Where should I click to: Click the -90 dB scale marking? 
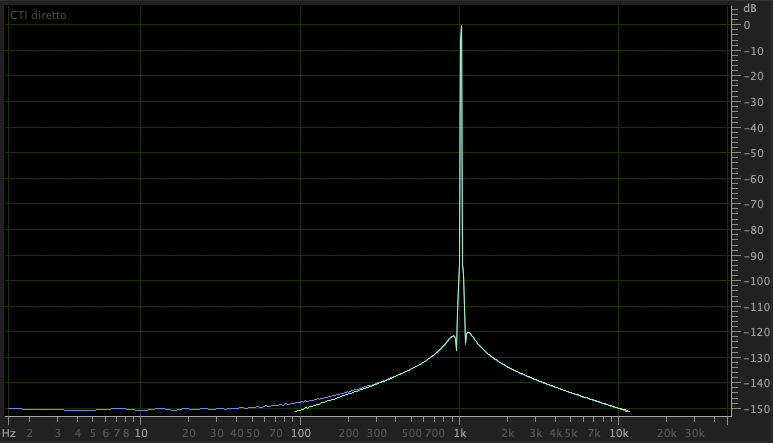753,255
